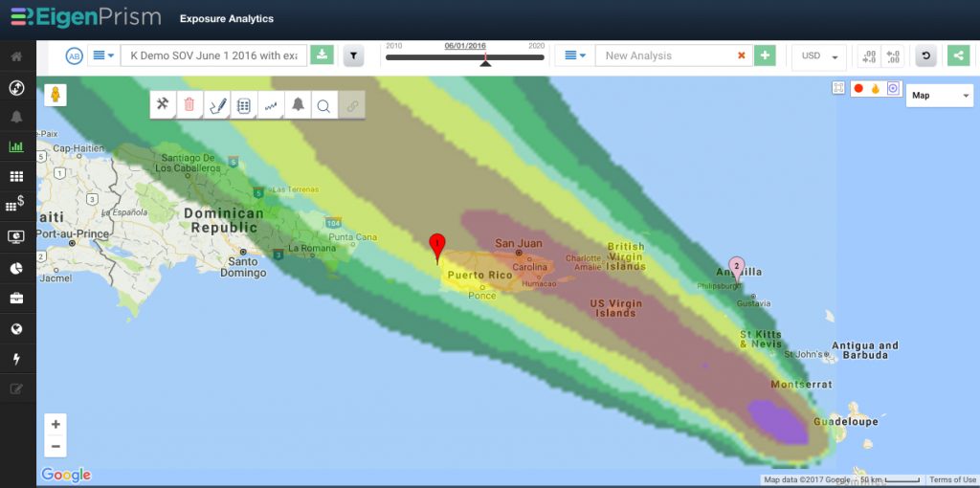Toggle the flame heatmap layer
The width and height of the screenshot is (980, 488).
point(876,89)
